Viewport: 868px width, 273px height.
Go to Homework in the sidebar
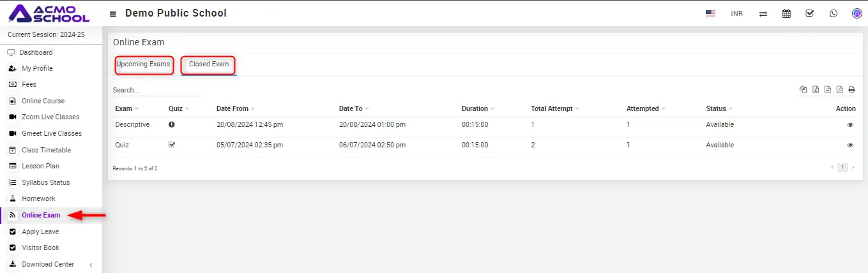pos(38,198)
